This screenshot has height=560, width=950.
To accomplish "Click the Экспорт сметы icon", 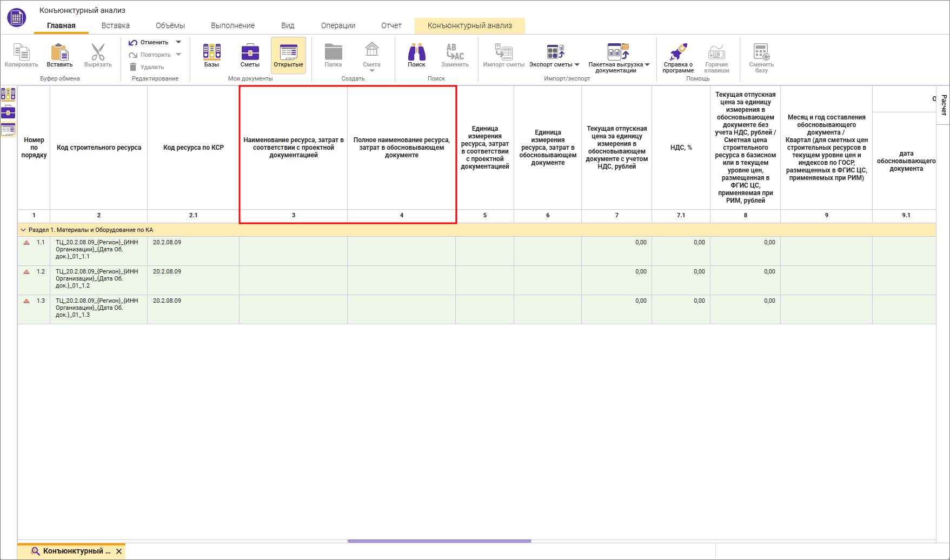I will coord(555,52).
